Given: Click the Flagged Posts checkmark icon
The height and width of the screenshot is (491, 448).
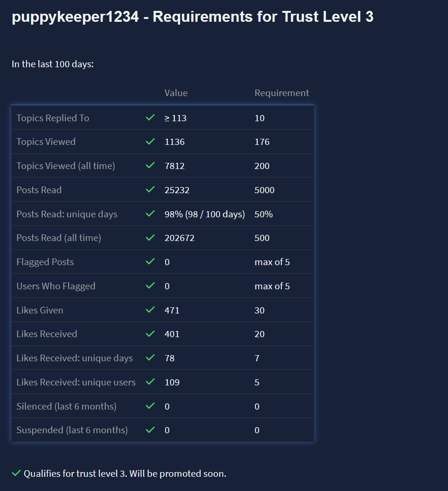Looking at the screenshot, I should click(150, 261).
